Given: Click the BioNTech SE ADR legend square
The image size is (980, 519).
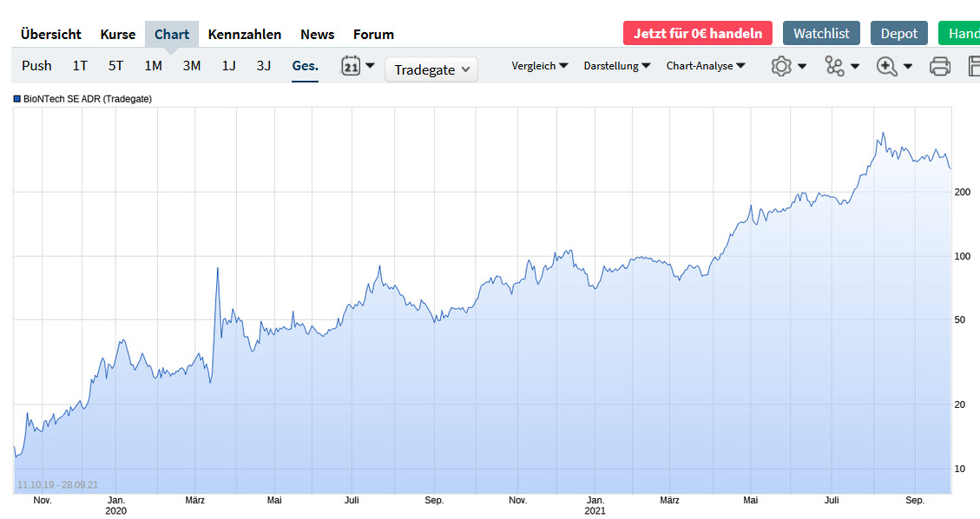Looking at the screenshot, I should click(x=15, y=99).
